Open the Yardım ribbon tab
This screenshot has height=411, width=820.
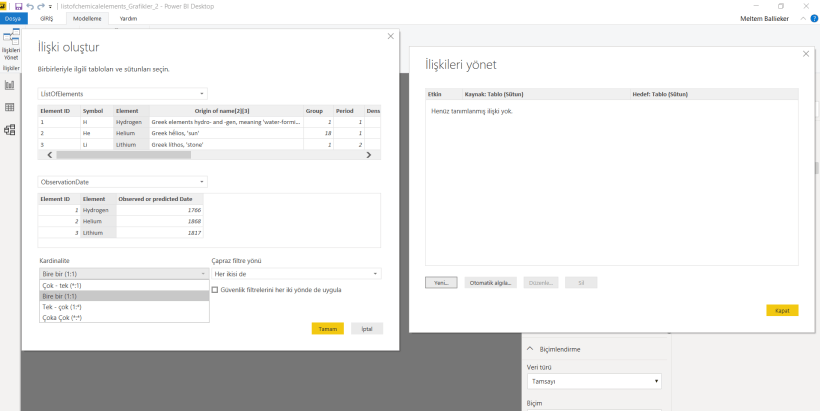point(129,19)
